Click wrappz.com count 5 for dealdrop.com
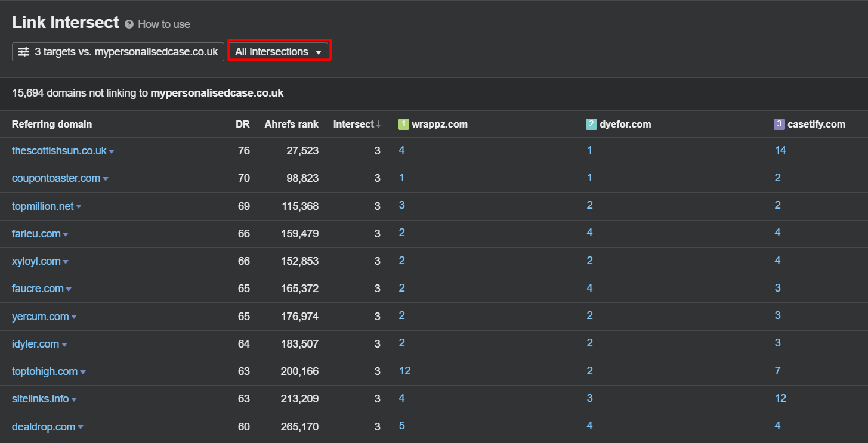 click(402, 426)
